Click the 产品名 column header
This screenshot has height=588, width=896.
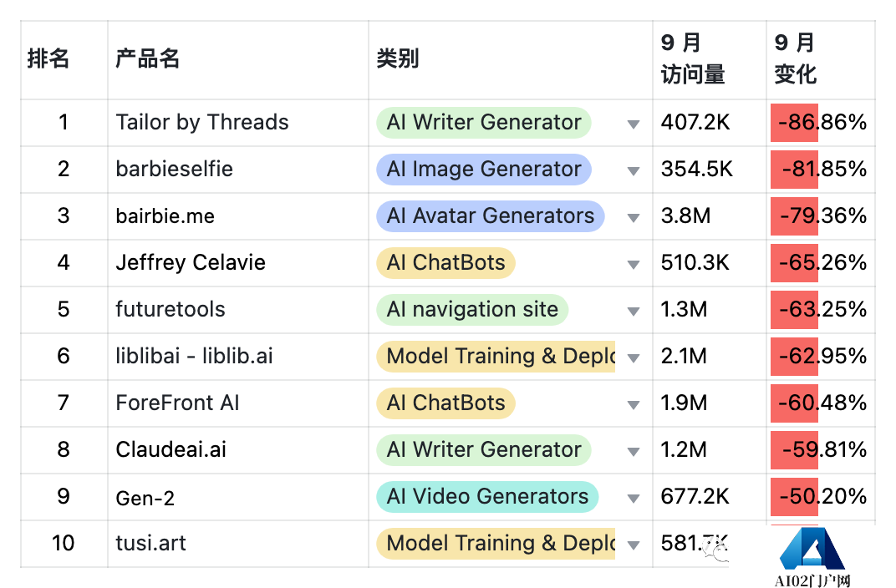click(148, 58)
